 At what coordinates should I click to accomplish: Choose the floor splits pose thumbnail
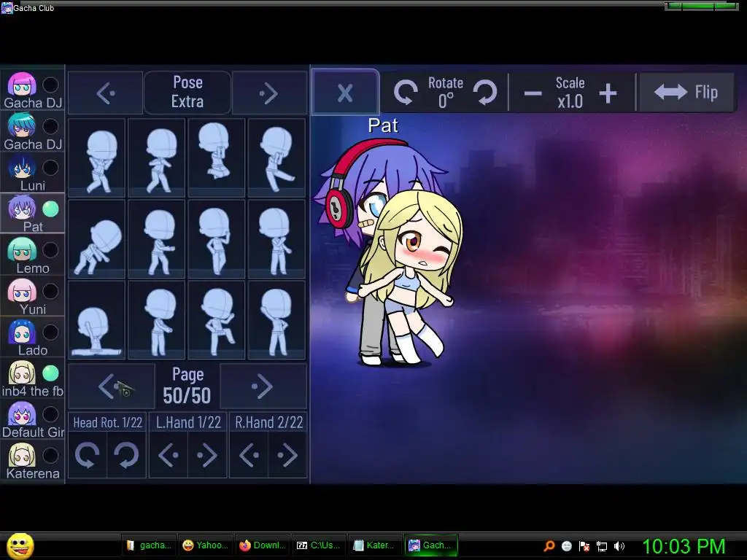[x=97, y=320]
